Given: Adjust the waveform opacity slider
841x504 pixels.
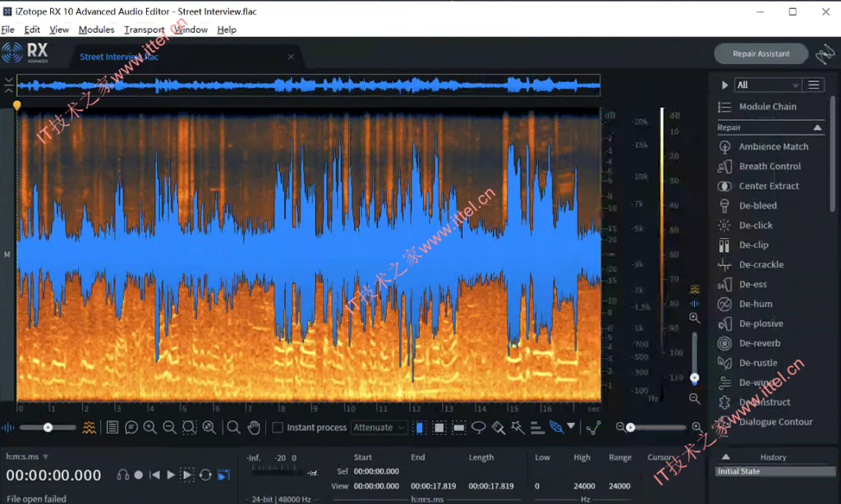Looking at the screenshot, I should tap(47, 427).
